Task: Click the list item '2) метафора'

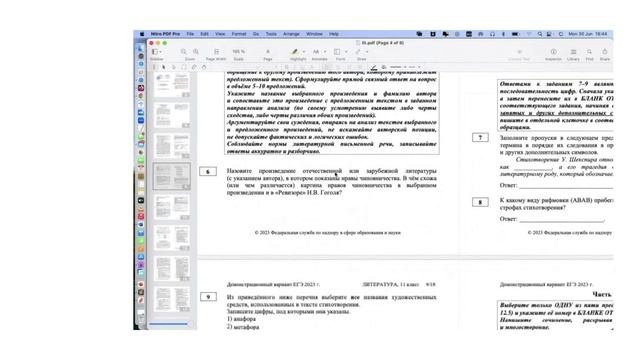Action: (243, 327)
